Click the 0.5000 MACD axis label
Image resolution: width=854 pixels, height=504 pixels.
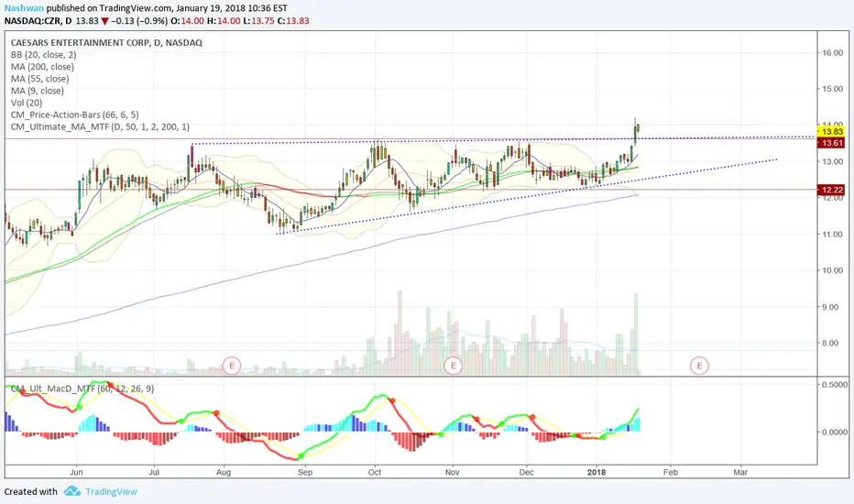coord(835,384)
